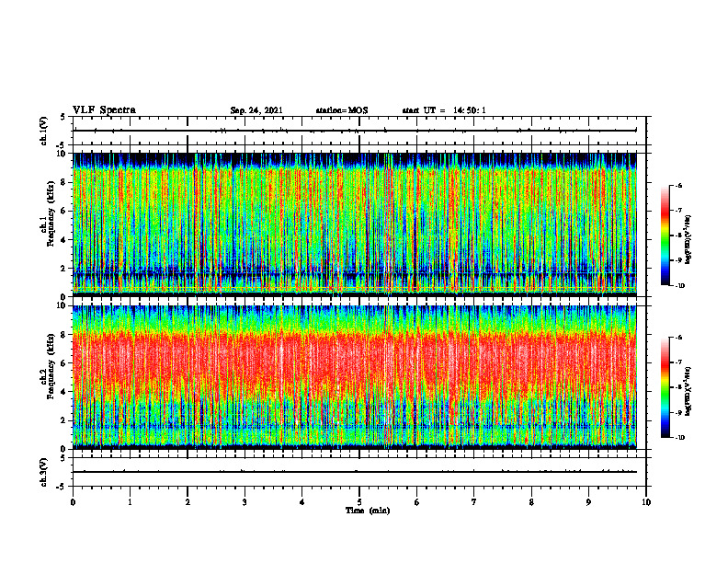
Task: Click the "6" kHz tick on ch.2 axis
Action: pyautogui.click(x=63, y=363)
